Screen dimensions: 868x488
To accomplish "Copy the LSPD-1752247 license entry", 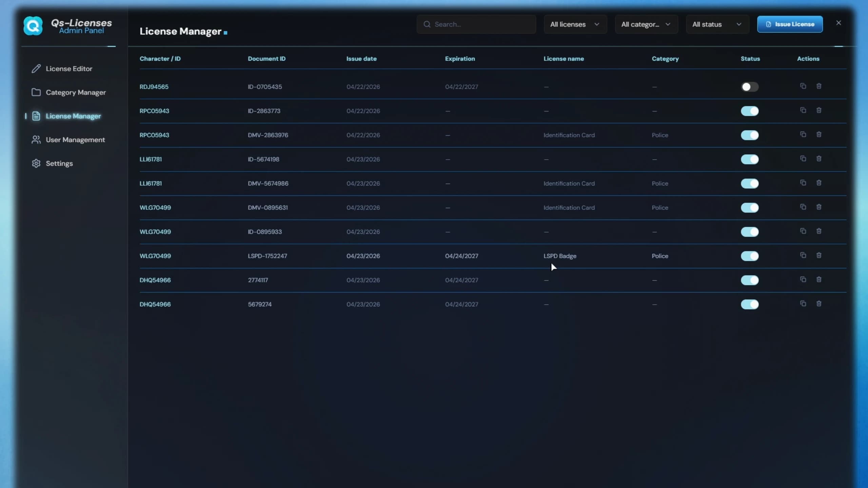I will [803, 255].
